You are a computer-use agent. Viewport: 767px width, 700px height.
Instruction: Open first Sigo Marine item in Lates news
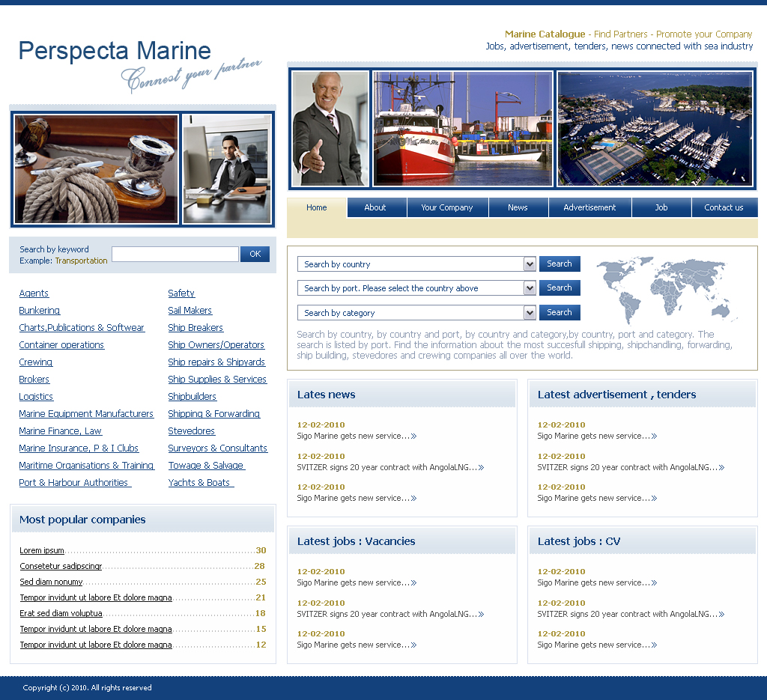click(357, 436)
